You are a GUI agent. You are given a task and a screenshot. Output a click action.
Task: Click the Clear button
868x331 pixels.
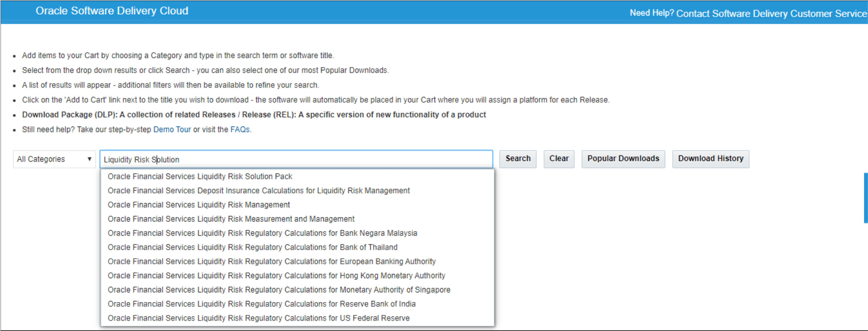click(x=559, y=159)
